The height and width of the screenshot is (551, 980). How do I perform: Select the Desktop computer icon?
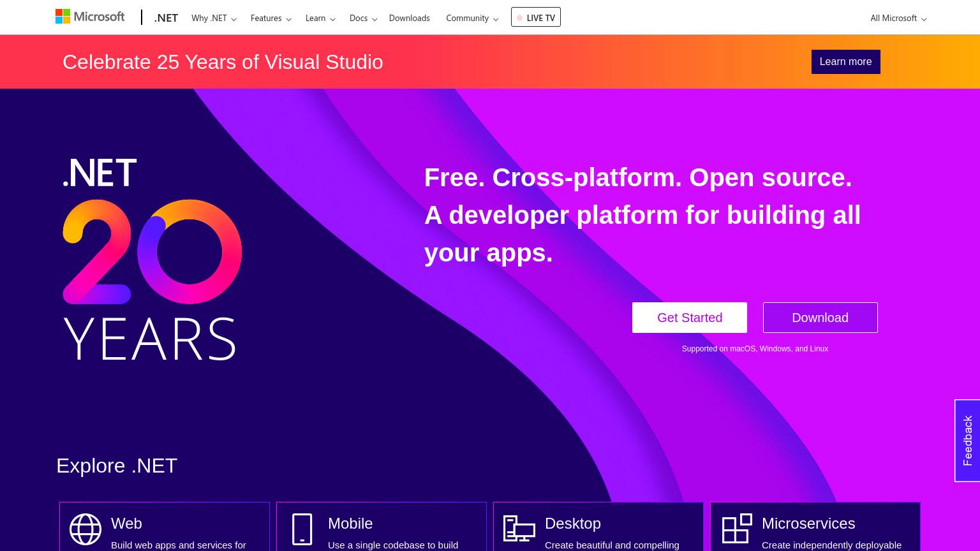point(519,529)
